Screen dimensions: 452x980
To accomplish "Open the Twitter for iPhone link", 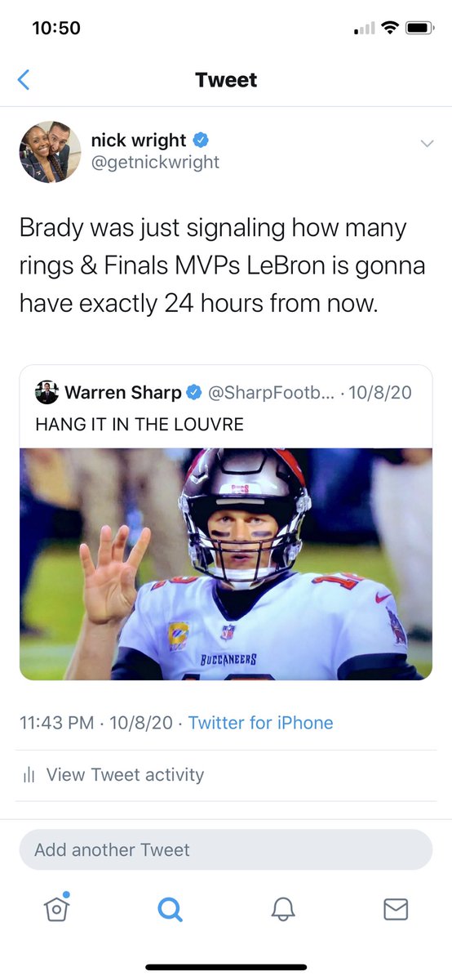I will tap(260, 723).
